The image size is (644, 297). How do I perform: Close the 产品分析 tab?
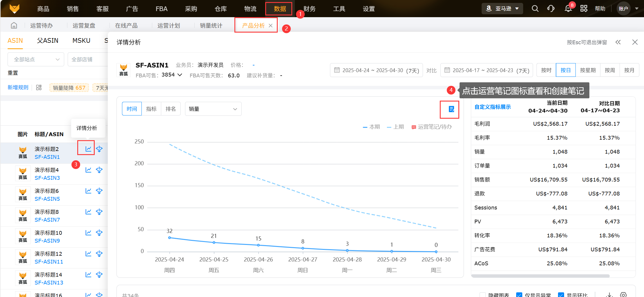point(271,26)
